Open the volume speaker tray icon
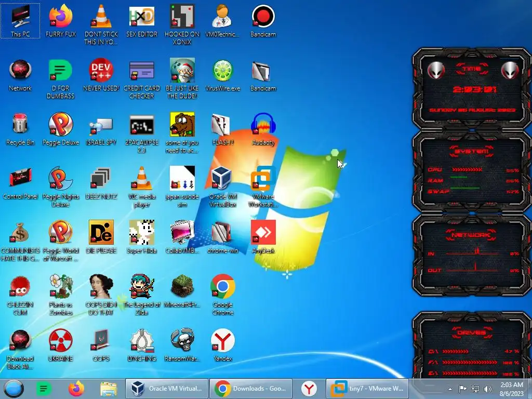Screen dimensions: 532x399 tap(488, 389)
